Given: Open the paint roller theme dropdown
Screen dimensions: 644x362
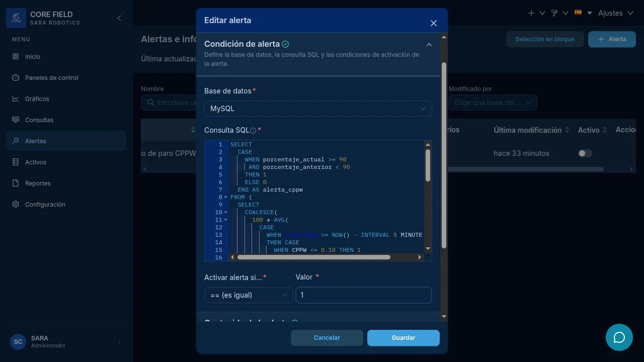Looking at the screenshot, I should tap(559, 13).
